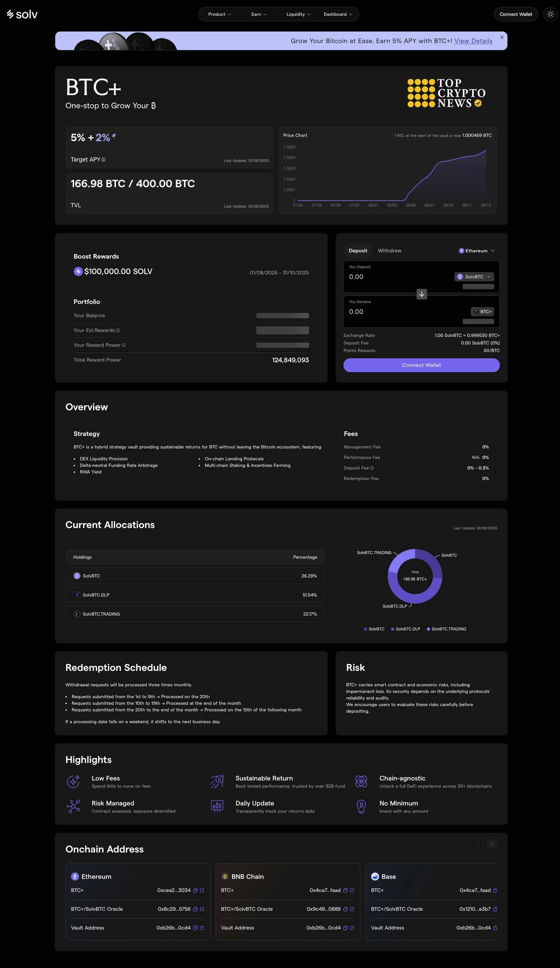The width and height of the screenshot is (560, 968).
Task: Go to next Onchain Address card
Action: (x=492, y=844)
